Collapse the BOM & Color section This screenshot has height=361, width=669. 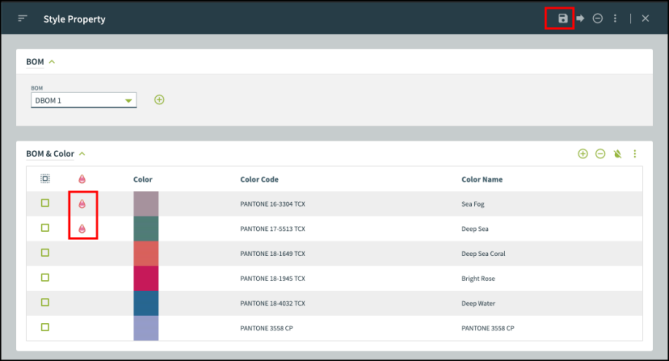pos(82,154)
